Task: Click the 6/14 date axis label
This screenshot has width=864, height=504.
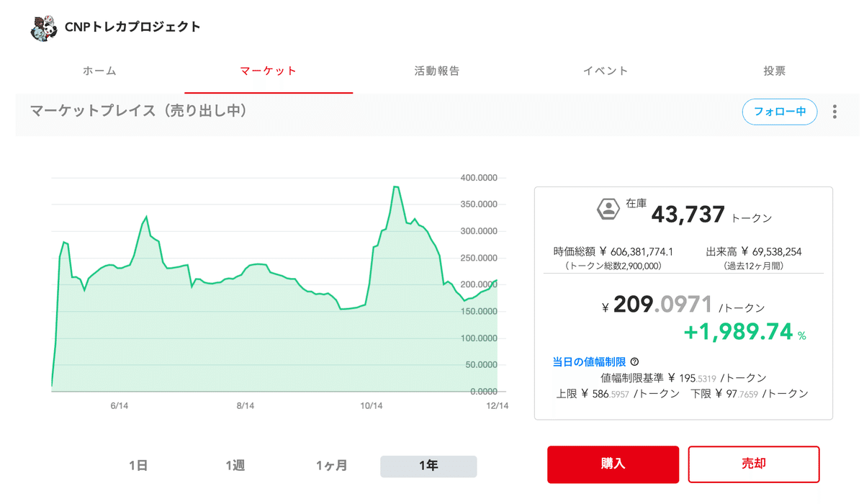Action: tap(120, 406)
